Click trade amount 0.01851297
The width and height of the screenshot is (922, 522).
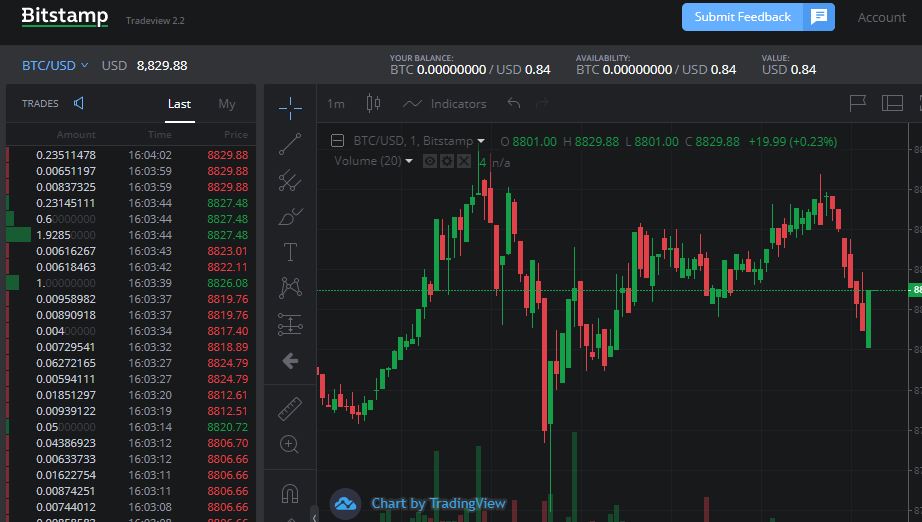(66, 395)
